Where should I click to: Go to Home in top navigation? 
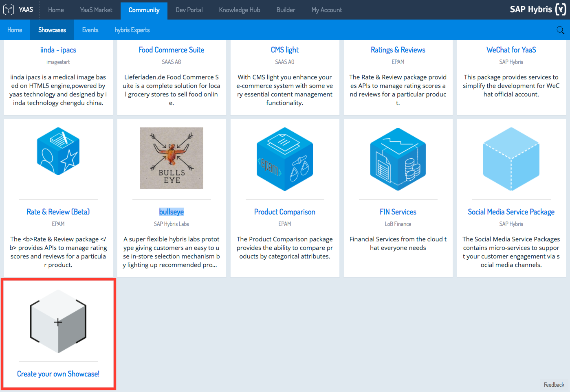click(x=56, y=10)
